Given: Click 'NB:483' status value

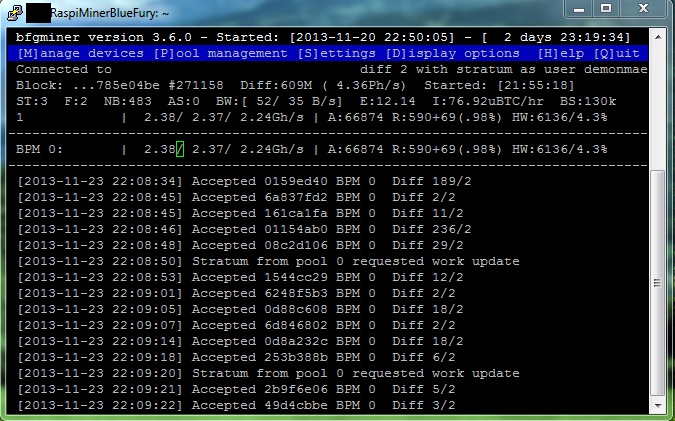Looking at the screenshot, I should coord(128,101).
